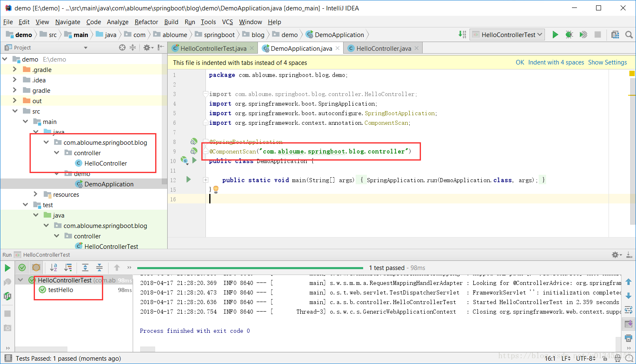Click the console Down the stack trace arrow
This screenshot has width=636, height=364.
629,296
